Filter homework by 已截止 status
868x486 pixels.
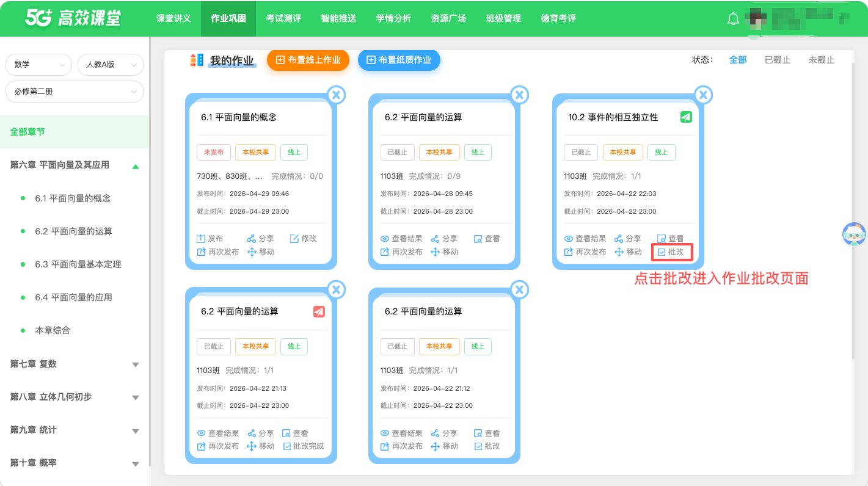778,60
